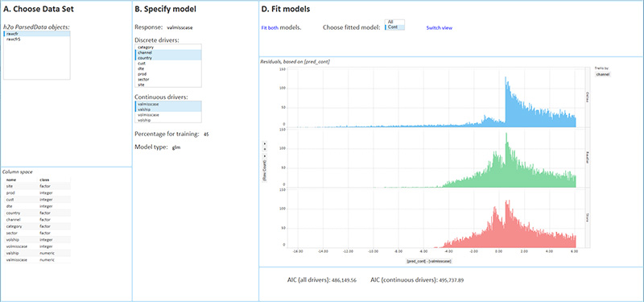
Task: Select volship in Continuous drivers list
Action: pos(168,120)
